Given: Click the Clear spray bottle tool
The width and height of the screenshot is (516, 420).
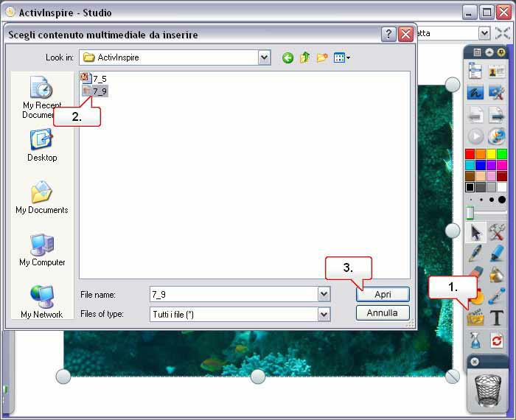Looking at the screenshot, I should (x=475, y=340).
